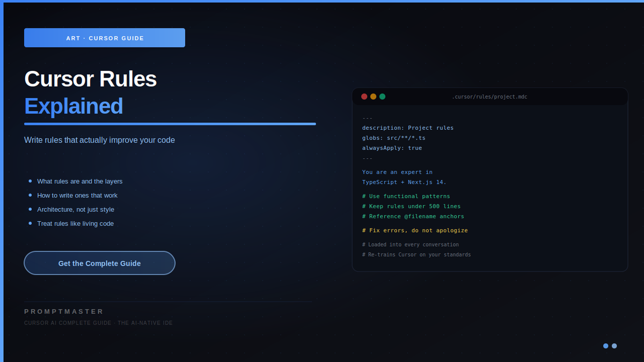
Task: Click the PROMPTMASTER brand text
Action: (64, 312)
